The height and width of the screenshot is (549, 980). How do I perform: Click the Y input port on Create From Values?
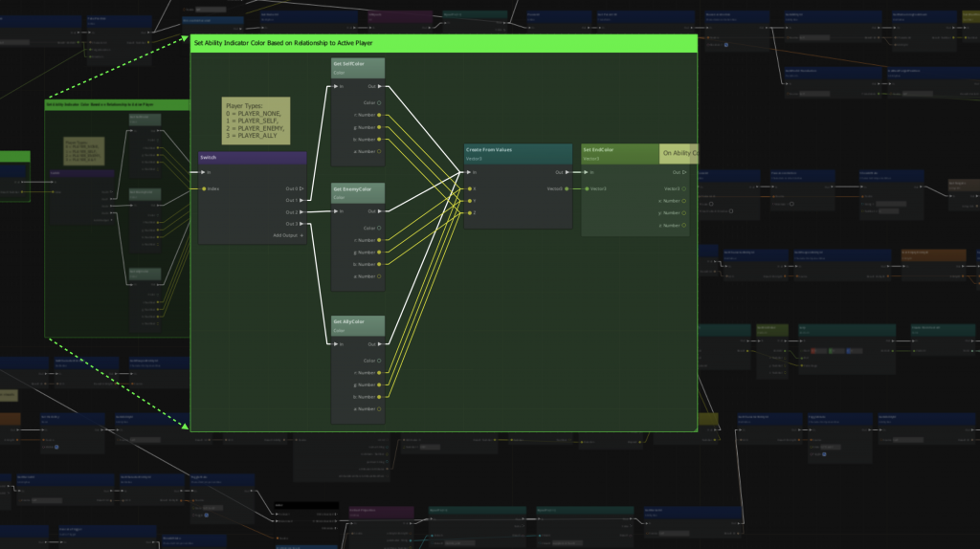click(469, 201)
